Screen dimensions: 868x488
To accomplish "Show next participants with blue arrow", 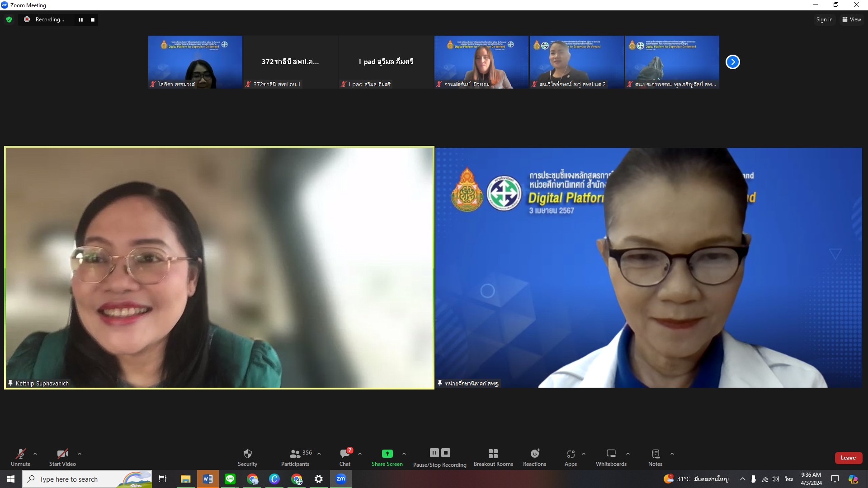I will pos(733,62).
